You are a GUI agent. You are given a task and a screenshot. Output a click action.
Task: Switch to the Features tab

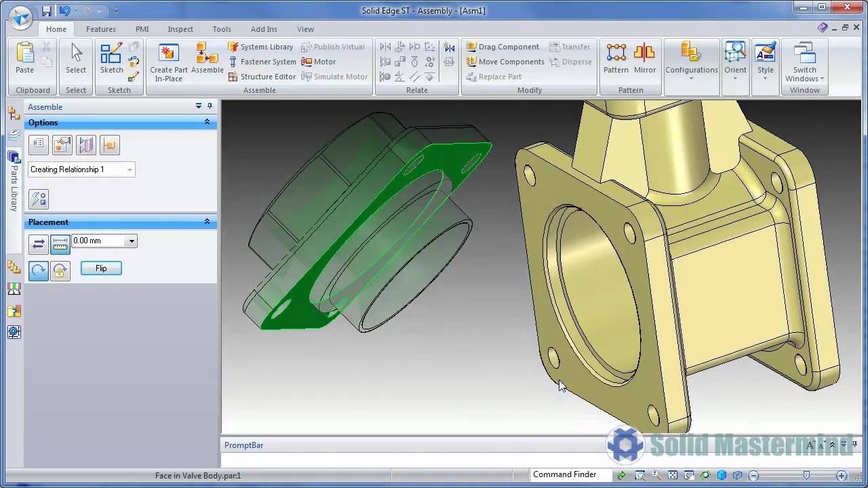click(x=100, y=29)
